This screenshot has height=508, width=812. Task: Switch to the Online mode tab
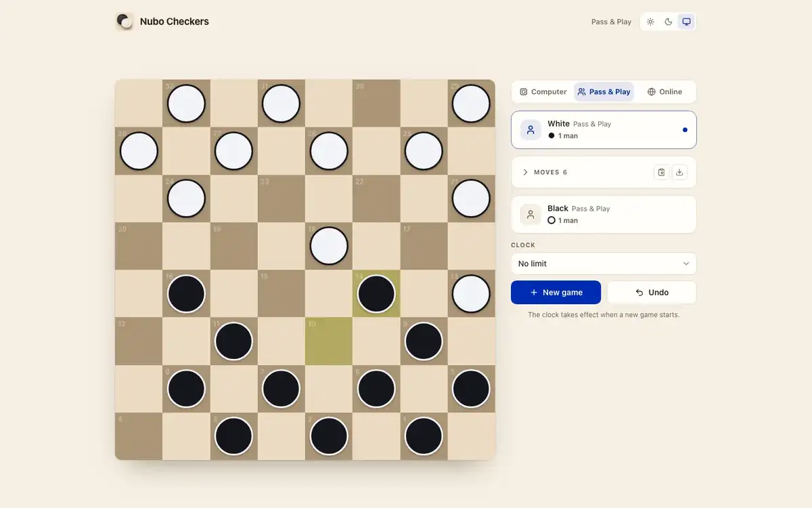664,92
